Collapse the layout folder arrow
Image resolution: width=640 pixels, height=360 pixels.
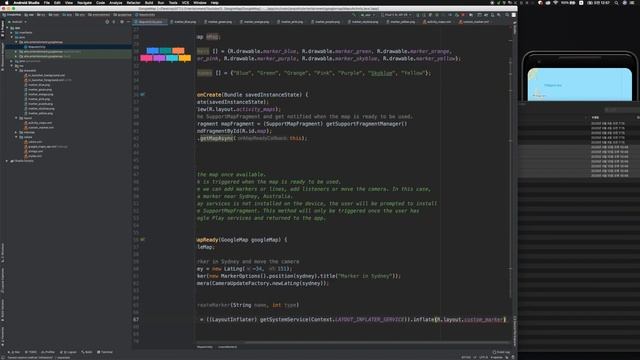(x=16, y=118)
